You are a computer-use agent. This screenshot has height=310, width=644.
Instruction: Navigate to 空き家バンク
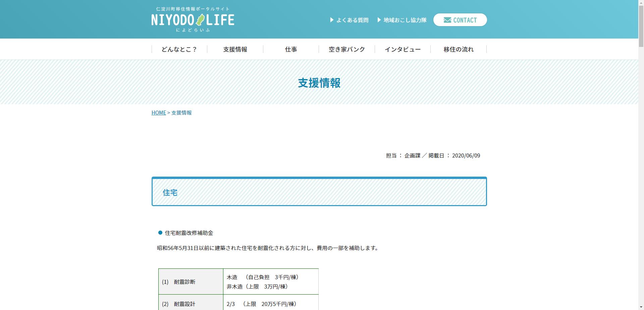(x=346, y=49)
